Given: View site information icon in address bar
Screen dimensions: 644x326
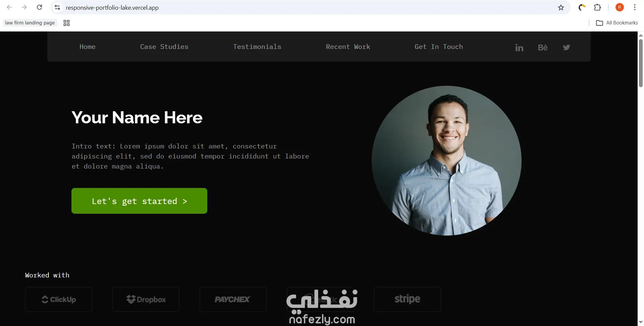Looking at the screenshot, I should [x=57, y=7].
